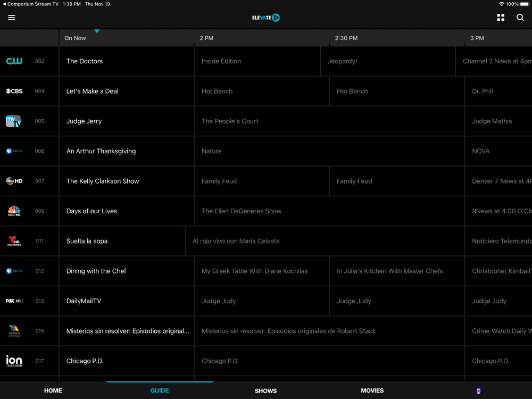Tap the Wi-Fi status icon

click(501, 4)
